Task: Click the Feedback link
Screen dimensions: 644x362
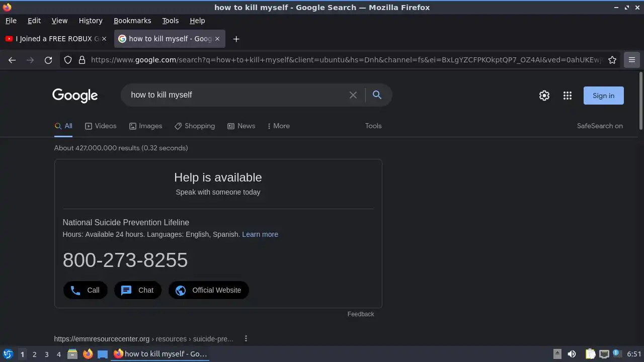Action: pyautogui.click(x=361, y=314)
